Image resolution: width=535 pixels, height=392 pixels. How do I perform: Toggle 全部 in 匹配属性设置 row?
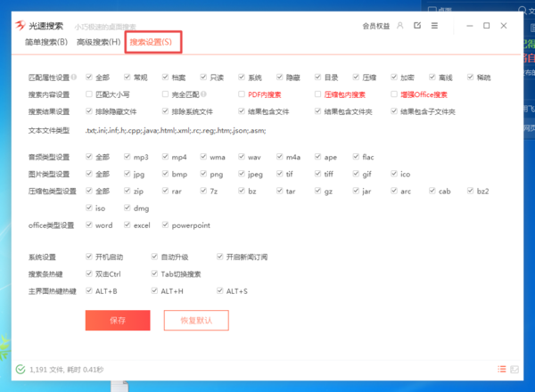[x=89, y=77]
